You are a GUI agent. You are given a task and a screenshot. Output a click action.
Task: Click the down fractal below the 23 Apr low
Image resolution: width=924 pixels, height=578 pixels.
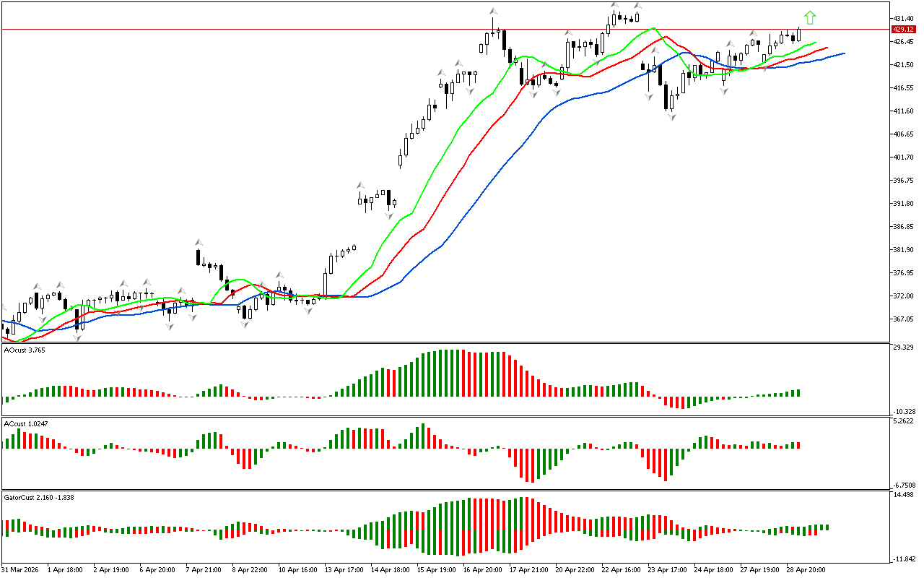[x=672, y=116]
